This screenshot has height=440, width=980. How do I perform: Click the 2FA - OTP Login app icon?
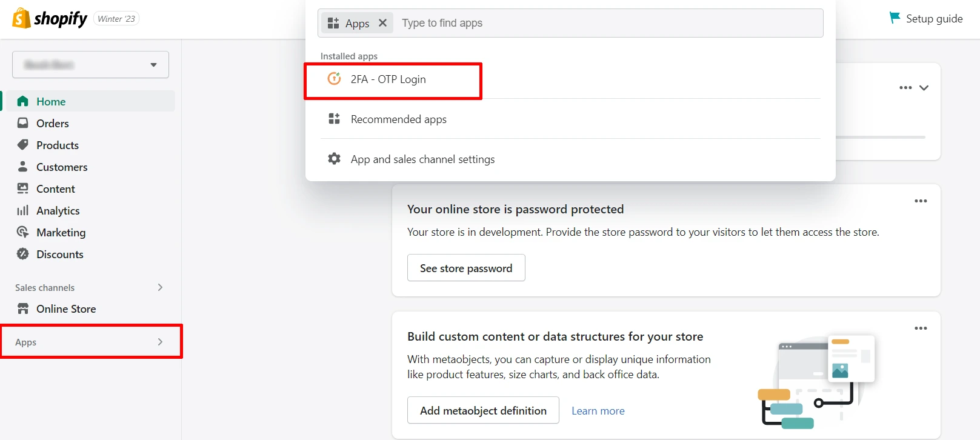pyautogui.click(x=334, y=79)
